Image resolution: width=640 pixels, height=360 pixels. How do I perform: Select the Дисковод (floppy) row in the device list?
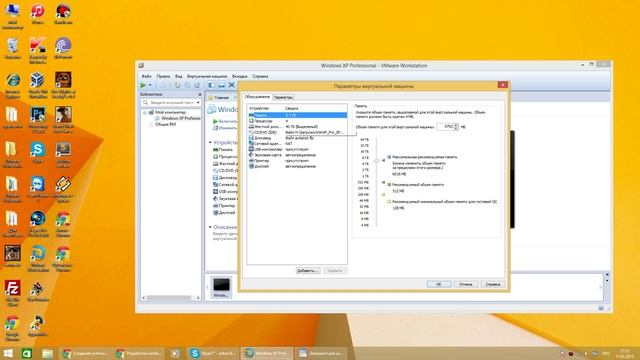pyautogui.click(x=297, y=138)
